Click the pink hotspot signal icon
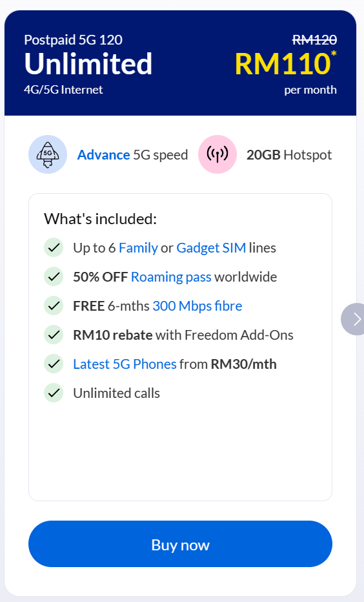364x602 pixels. click(x=217, y=154)
